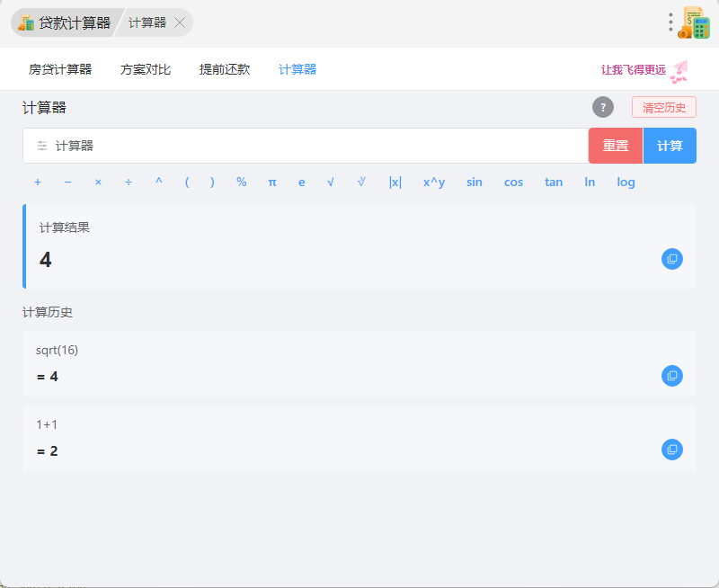719x588 pixels.
Task: Open the three-dot more options menu
Action: [x=670, y=22]
